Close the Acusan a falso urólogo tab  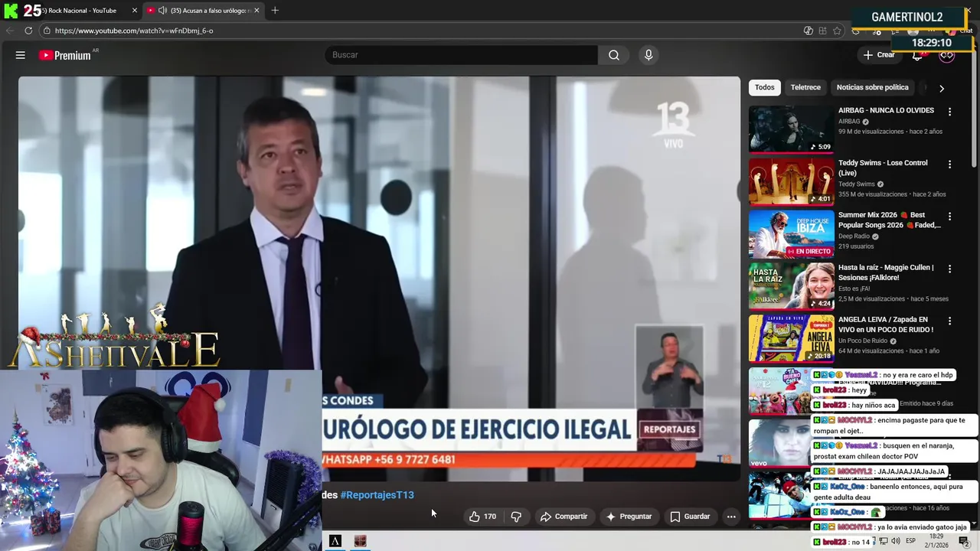(x=256, y=11)
